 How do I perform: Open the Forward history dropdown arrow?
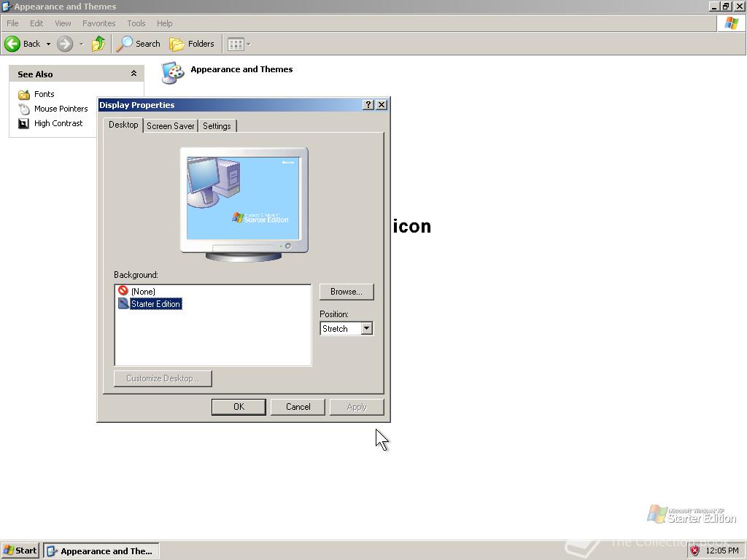(81, 44)
